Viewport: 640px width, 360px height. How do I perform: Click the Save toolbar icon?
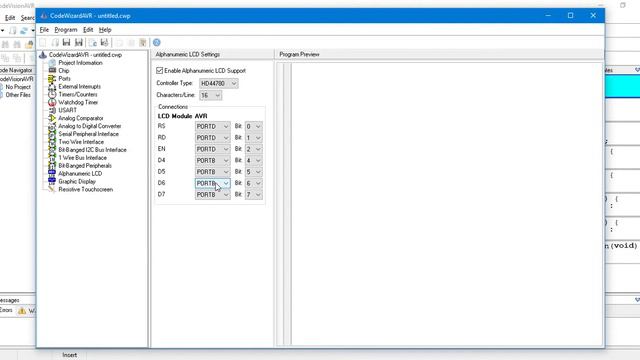(67, 42)
